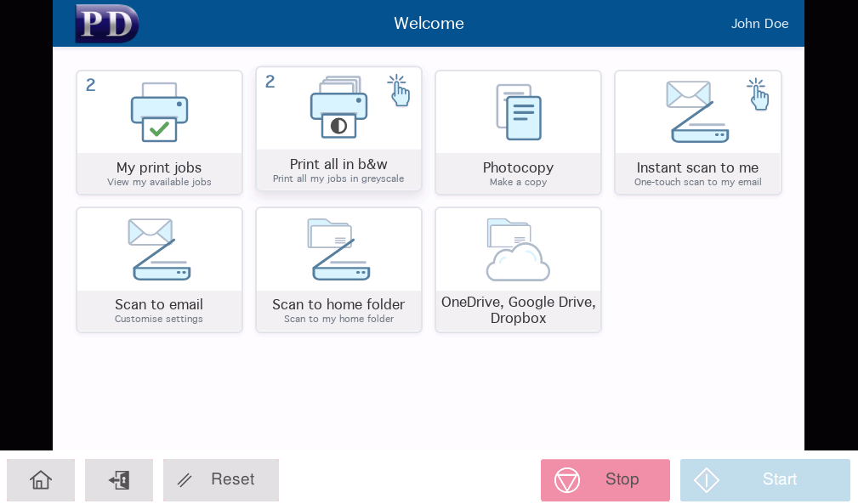
Task: Go to the home screen via the house icon
Action: point(41,480)
